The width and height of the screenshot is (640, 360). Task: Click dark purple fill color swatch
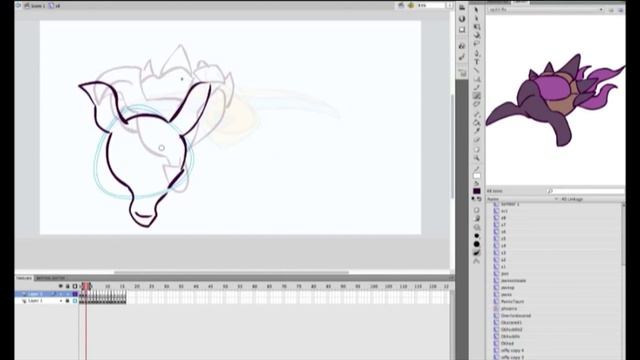point(477,191)
